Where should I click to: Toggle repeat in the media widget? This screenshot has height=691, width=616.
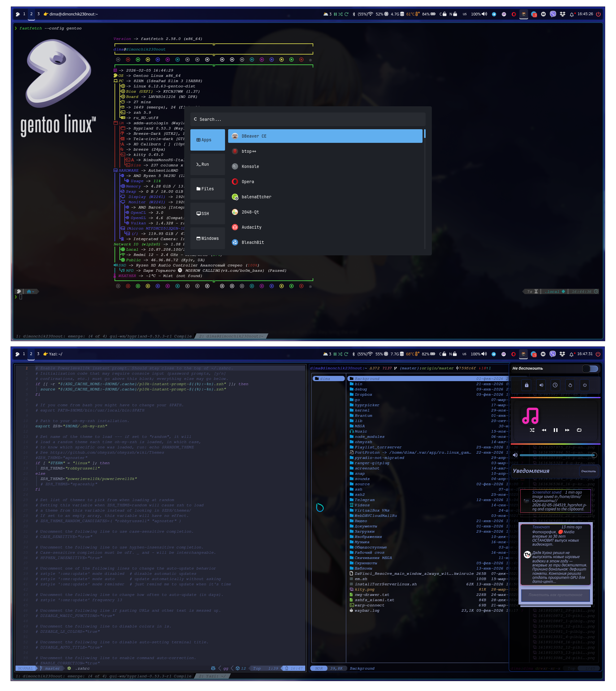(x=579, y=430)
